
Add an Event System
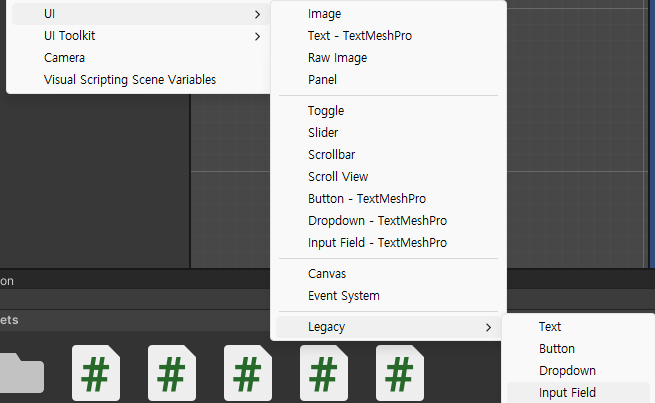pyautogui.click(x=388, y=296)
